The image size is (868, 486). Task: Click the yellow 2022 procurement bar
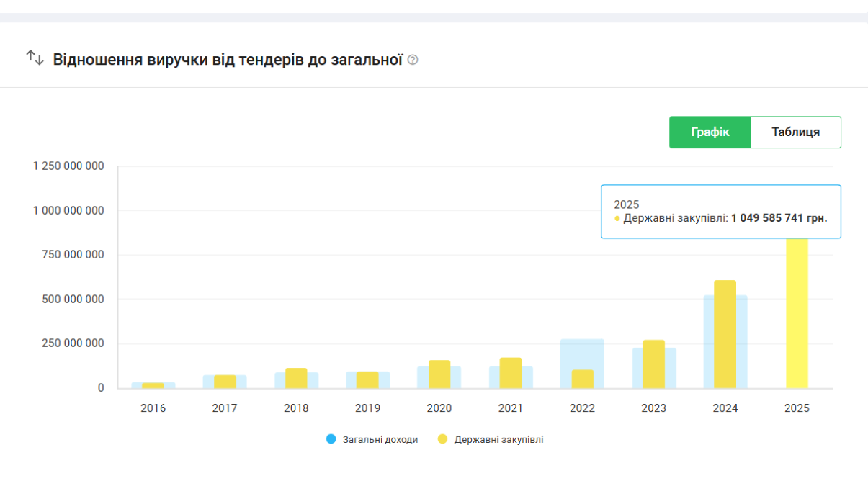[x=582, y=379]
